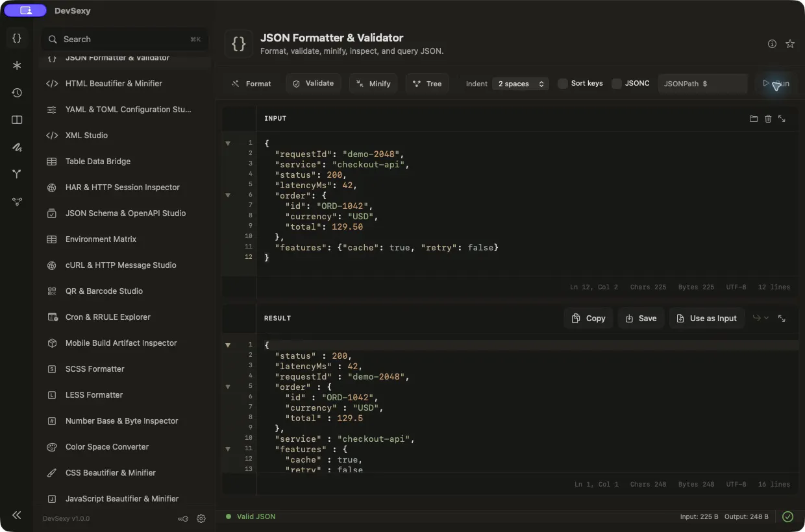Select the asterisk category icon in the left rail

tap(17, 66)
